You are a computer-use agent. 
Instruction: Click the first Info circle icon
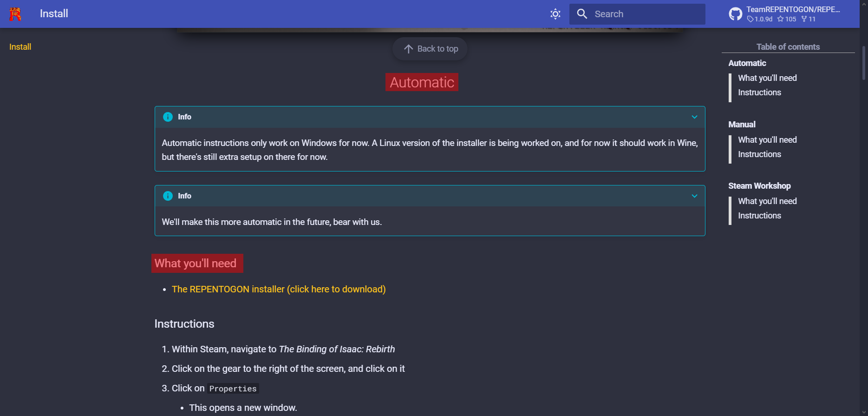pyautogui.click(x=168, y=117)
